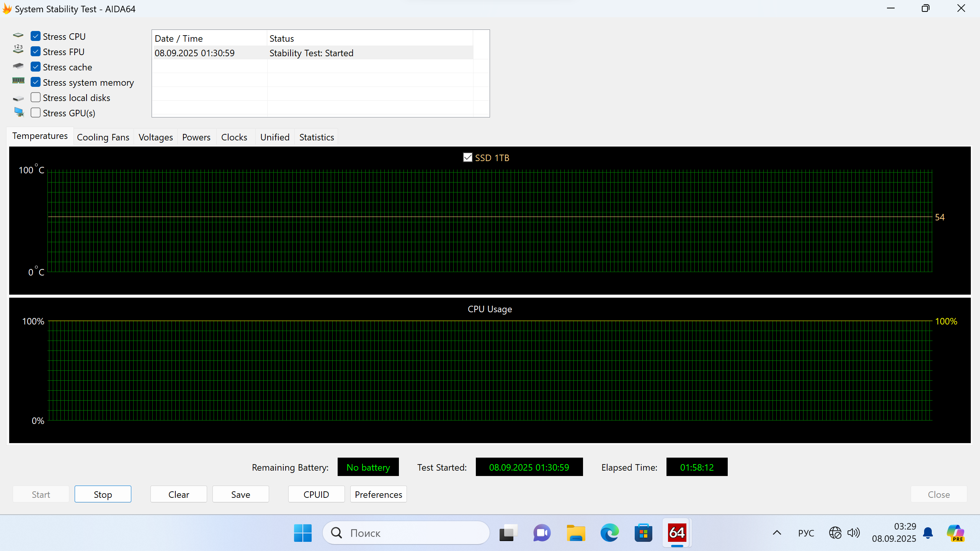
Task: Launch Microsoft Store from the taskbar
Action: coord(643,533)
